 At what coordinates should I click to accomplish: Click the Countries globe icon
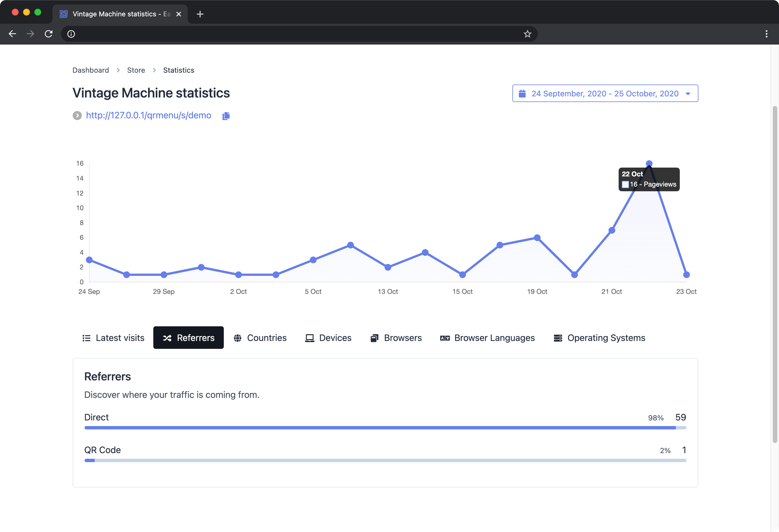click(237, 337)
